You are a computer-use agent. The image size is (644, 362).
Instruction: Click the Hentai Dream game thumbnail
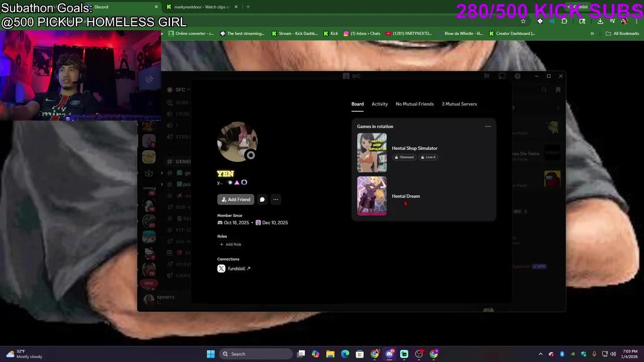[x=372, y=196]
